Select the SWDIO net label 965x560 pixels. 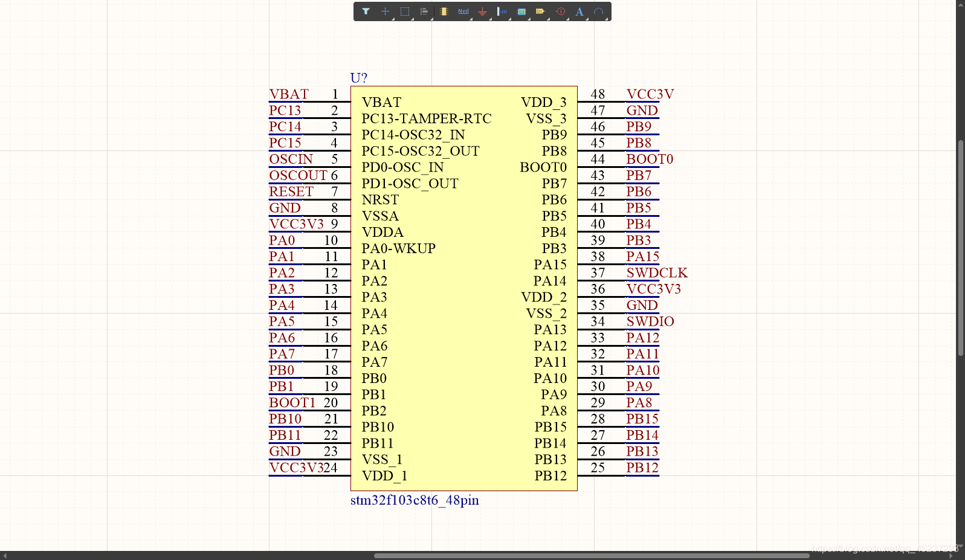[650, 322]
